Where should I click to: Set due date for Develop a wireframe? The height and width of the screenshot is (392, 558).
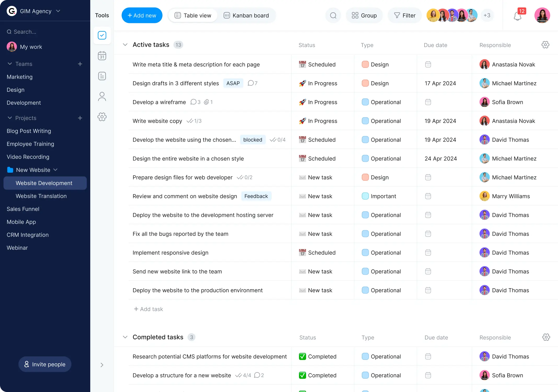(428, 102)
